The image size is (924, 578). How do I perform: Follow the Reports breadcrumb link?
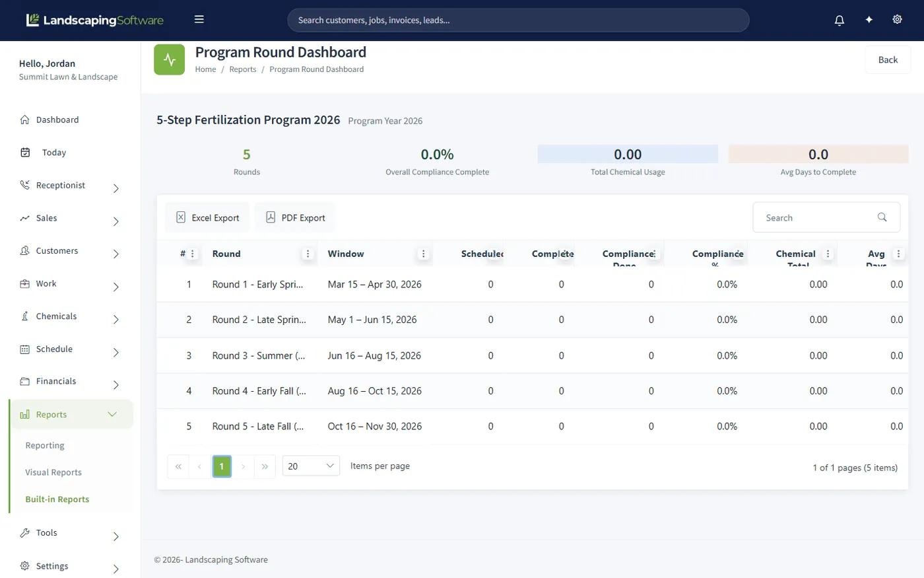pyautogui.click(x=243, y=69)
